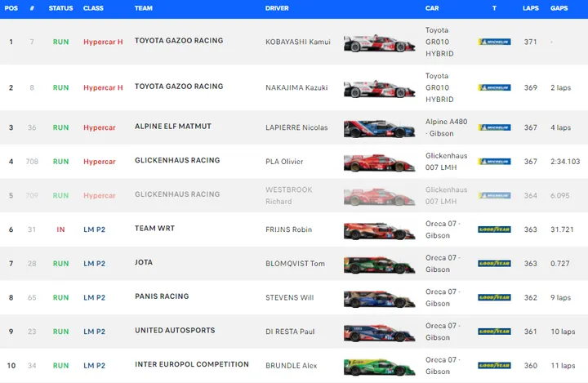The width and height of the screenshot is (588, 383).
Task: Click driver LAPIERRE Nicolas
Action: (x=296, y=127)
